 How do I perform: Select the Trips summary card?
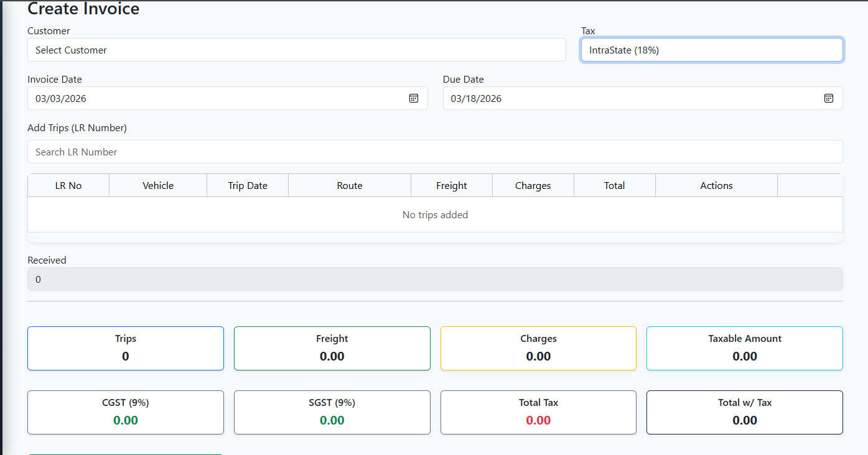point(126,348)
